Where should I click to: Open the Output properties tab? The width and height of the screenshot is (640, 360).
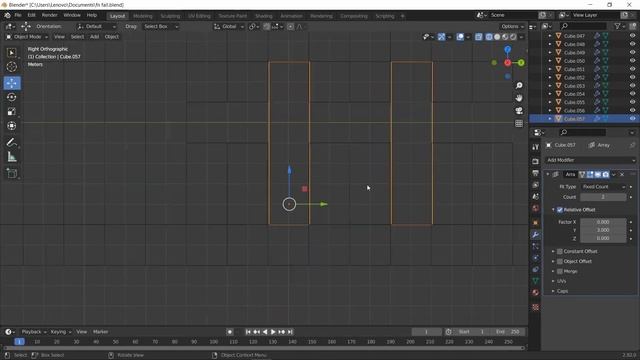coord(536,173)
